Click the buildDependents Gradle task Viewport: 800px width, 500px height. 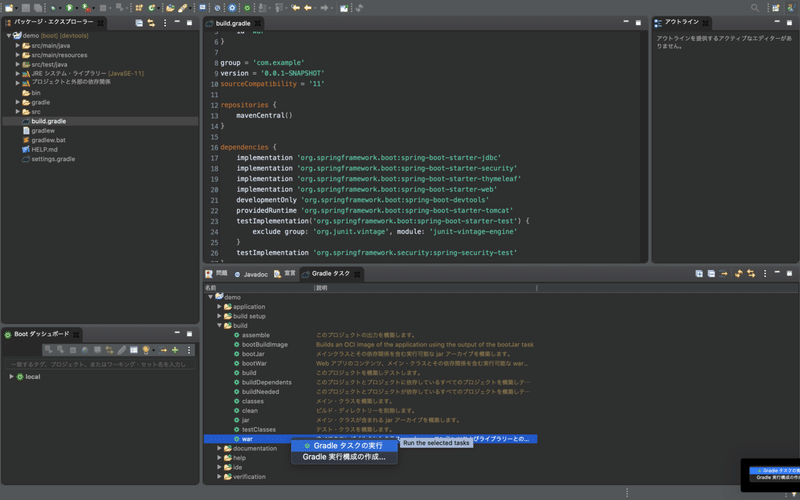(267, 382)
